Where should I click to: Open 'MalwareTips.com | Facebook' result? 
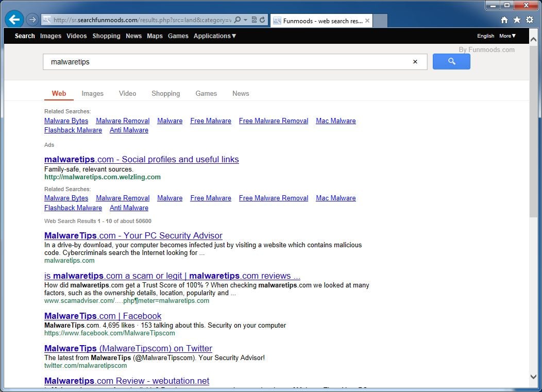coord(103,316)
